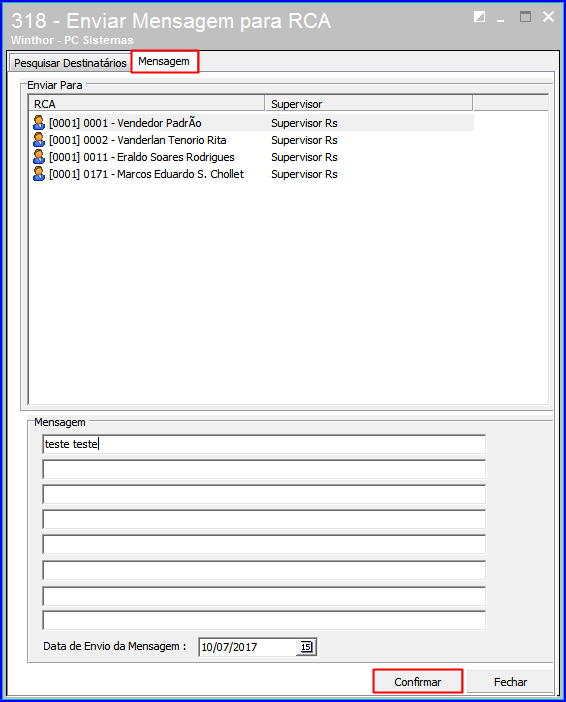Viewport: 566px width, 702px height.
Task: Sort by Supervisor column header
Action: [369, 103]
